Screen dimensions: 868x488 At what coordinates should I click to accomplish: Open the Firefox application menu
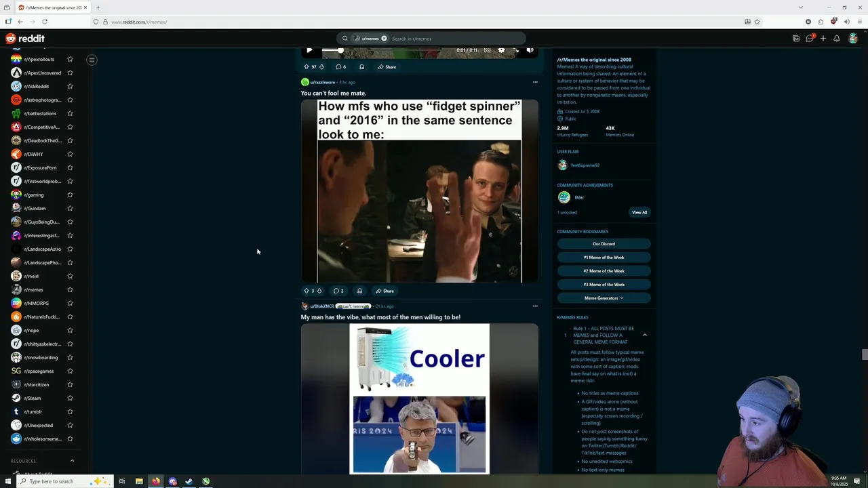860,22
